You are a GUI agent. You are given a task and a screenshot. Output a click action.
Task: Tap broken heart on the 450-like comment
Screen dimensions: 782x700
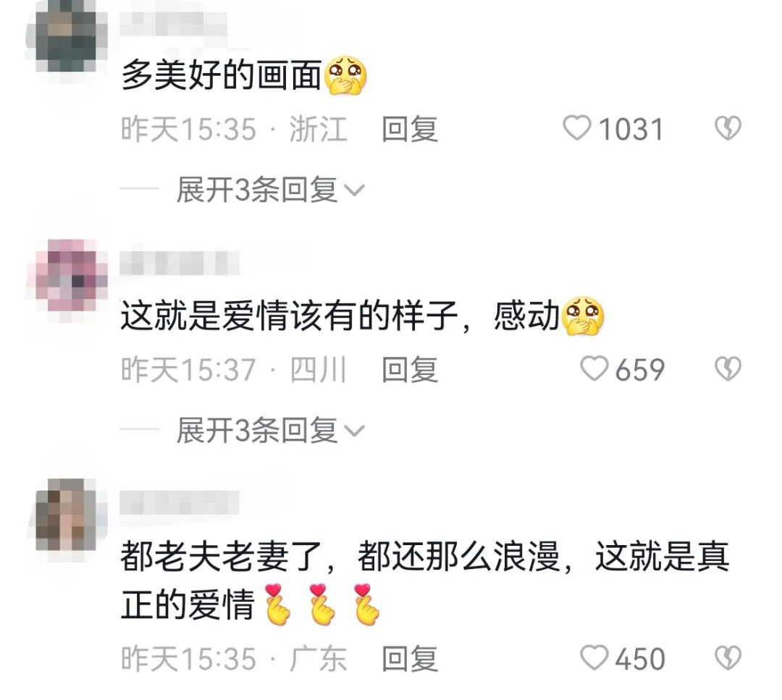pyautogui.click(x=728, y=657)
